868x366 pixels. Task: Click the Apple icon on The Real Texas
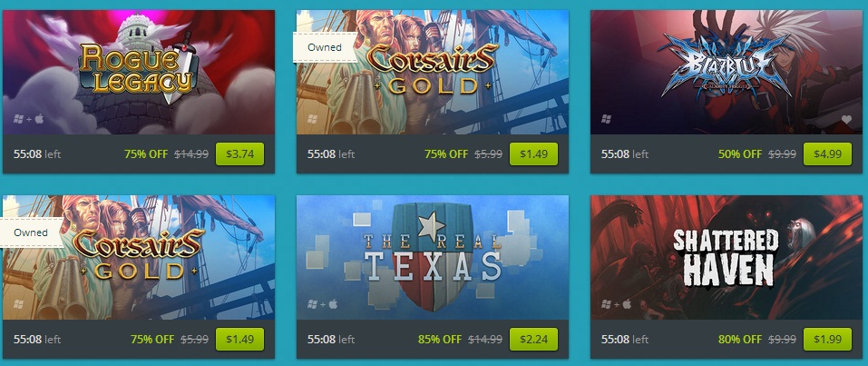tap(333, 304)
